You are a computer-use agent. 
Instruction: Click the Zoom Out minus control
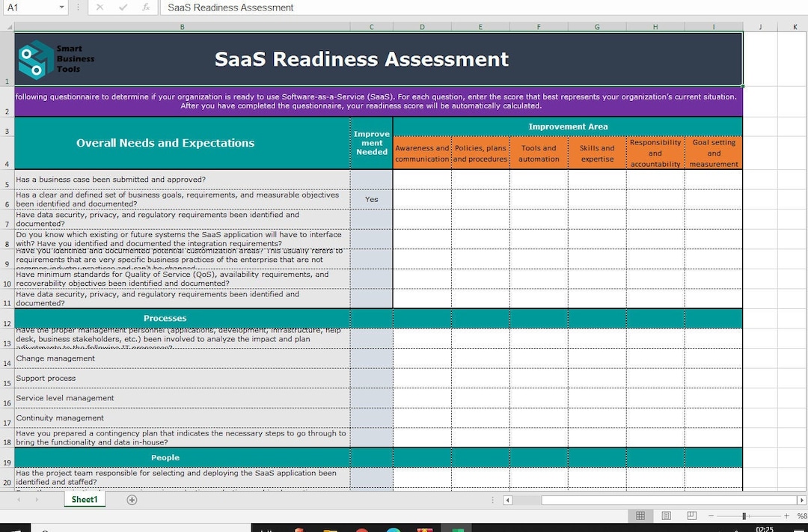pos(709,516)
